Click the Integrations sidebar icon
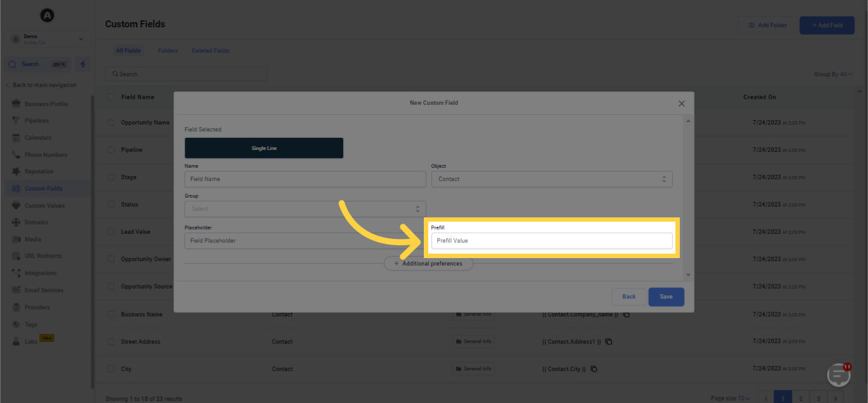Screen dimensions: 868x403 [x=17, y=273]
